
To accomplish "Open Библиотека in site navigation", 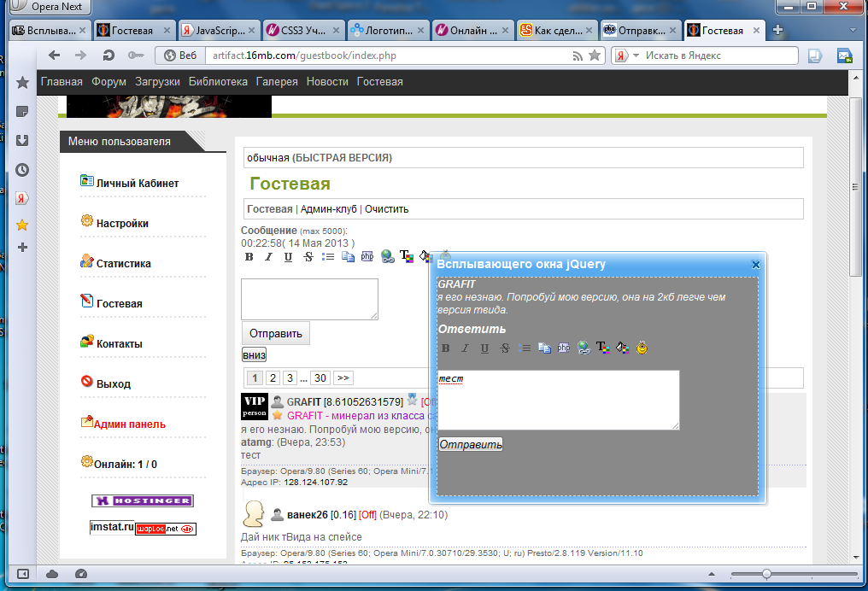I will click(x=218, y=82).
